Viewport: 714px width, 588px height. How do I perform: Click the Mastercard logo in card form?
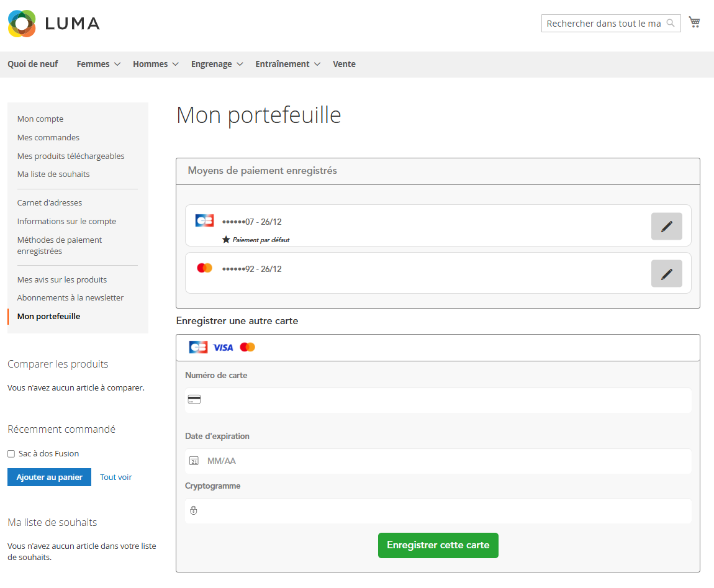coord(248,348)
